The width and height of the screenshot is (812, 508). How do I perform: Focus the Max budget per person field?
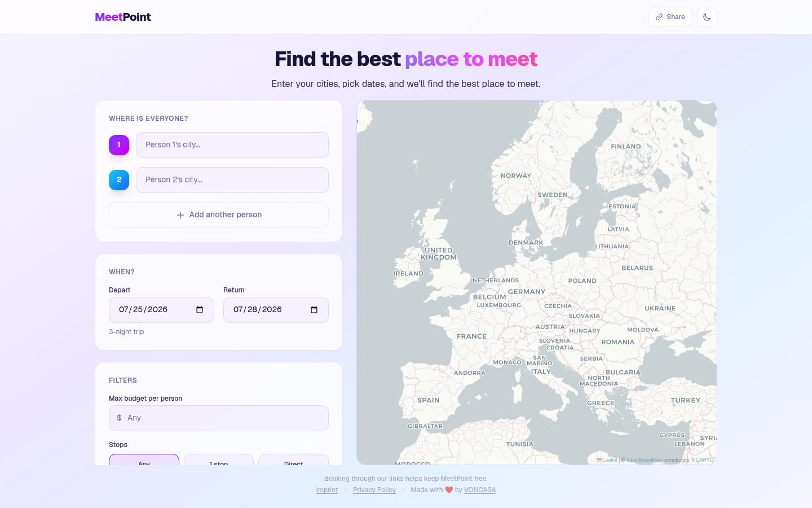219,418
